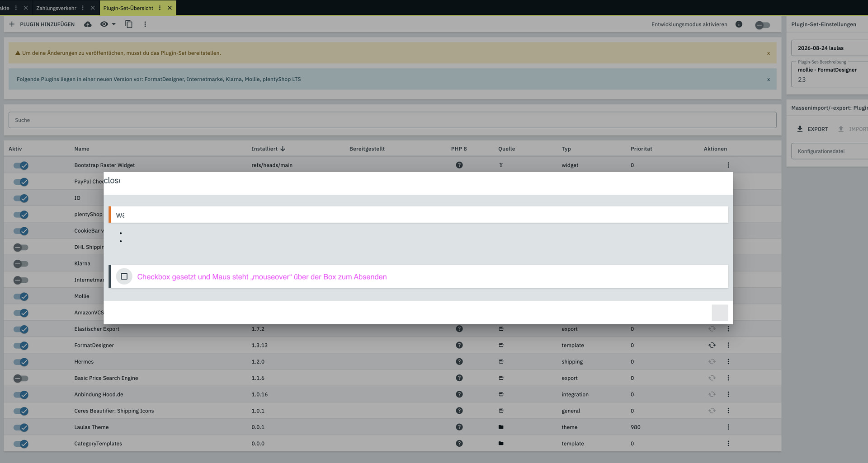Click the close text in the dialog header
Viewport: 868px width, 463px height.
point(112,180)
